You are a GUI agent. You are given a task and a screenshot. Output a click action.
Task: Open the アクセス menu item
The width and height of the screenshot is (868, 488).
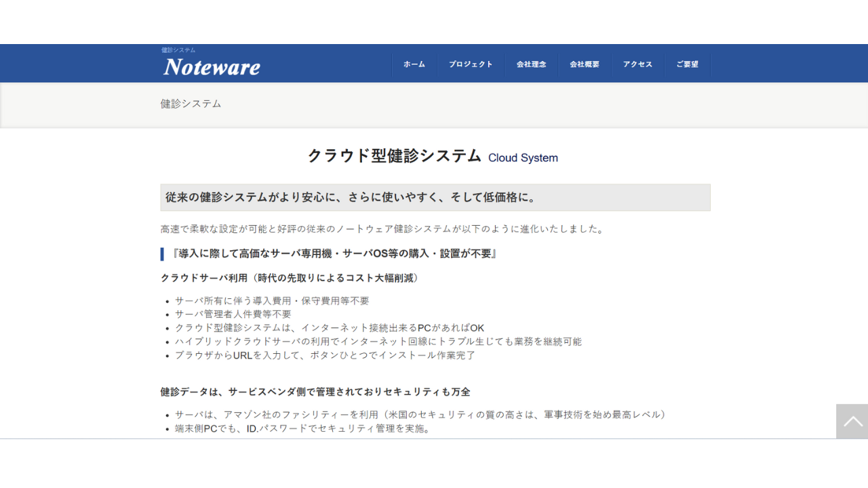637,64
